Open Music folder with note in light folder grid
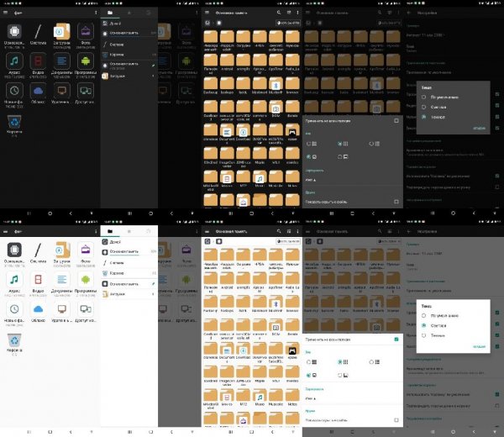The height and width of the screenshot is (437, 504). (x=260, y=396)
